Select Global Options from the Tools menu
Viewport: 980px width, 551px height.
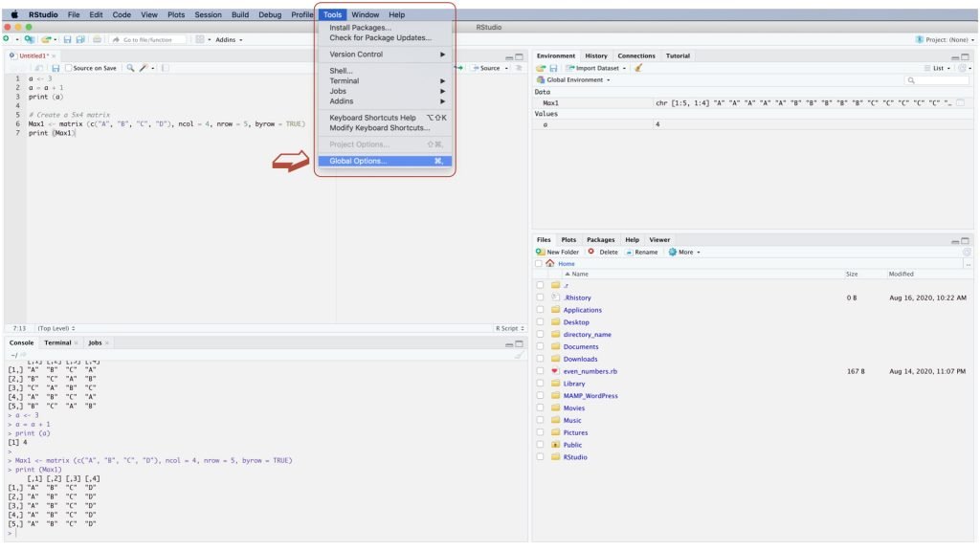coord(358,161)
